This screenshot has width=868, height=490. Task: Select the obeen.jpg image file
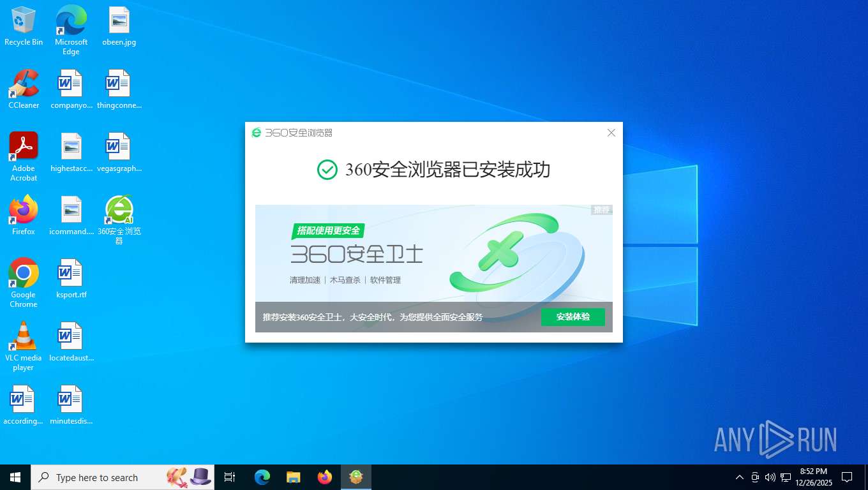tap(119, 26)
